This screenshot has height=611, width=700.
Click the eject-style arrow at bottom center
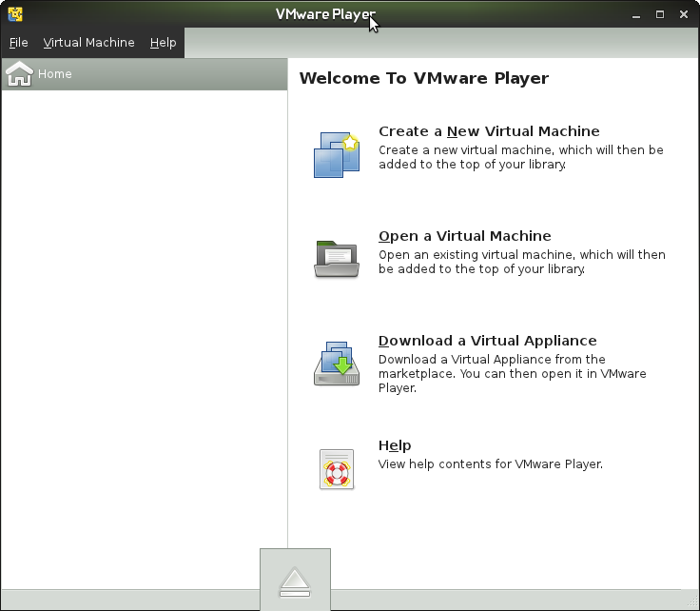[295, 581]
